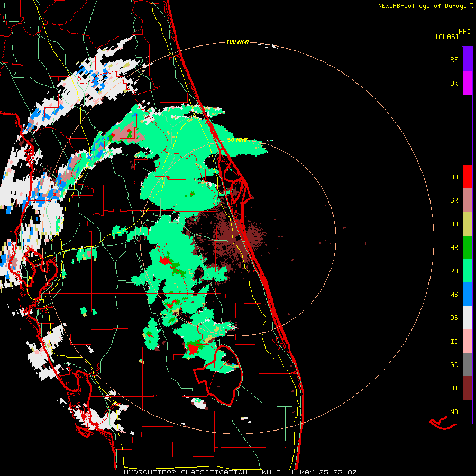
Task: Click the magenta UK legend color swatch
Action: click(467, 83)
